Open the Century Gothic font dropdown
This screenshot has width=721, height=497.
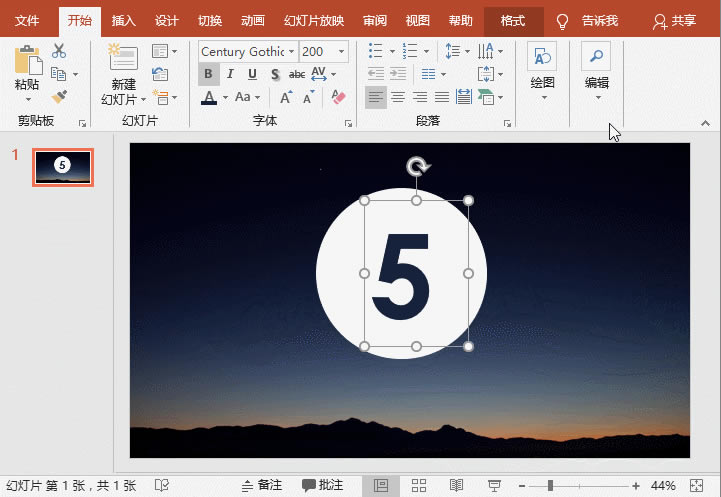point(291,51)
